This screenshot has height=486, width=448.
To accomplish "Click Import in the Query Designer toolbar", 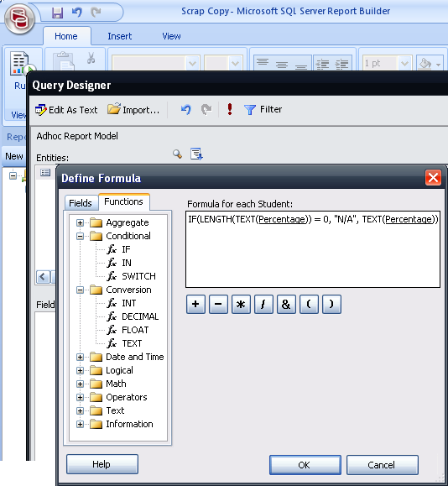I will [133, 109].
